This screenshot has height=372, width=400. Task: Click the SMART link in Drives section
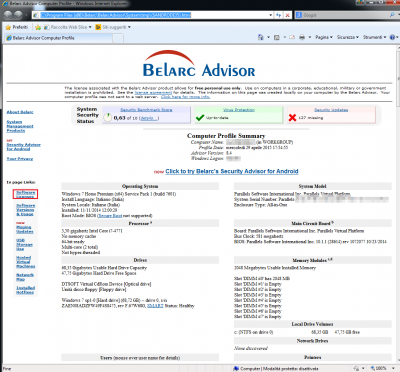click(155, 306)
